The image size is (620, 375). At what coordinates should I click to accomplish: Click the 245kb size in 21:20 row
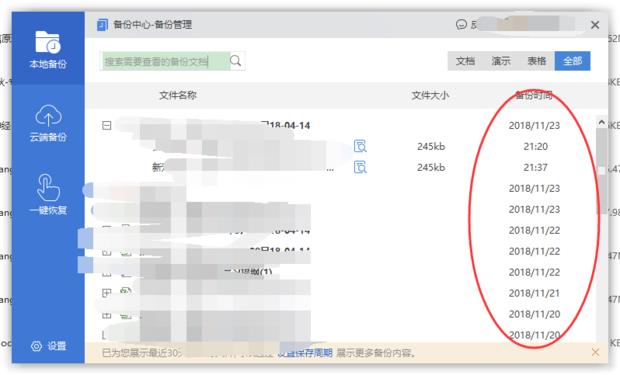(x=431, y=146)
